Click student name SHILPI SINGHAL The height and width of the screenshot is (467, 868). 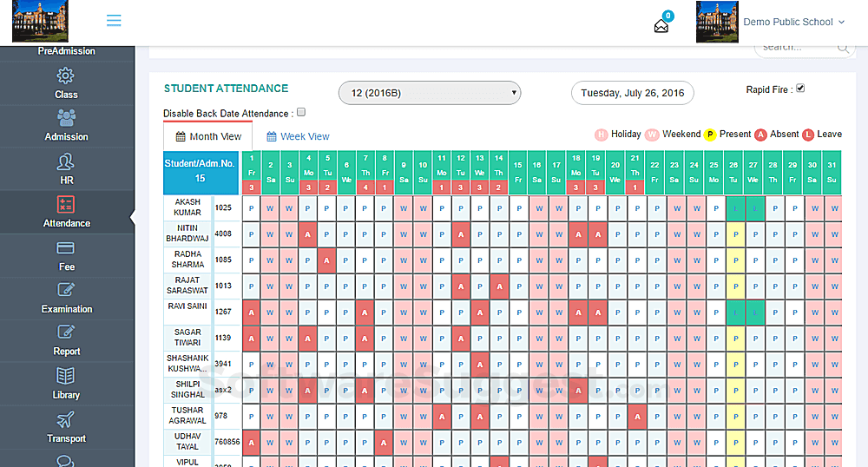[187, 390]
